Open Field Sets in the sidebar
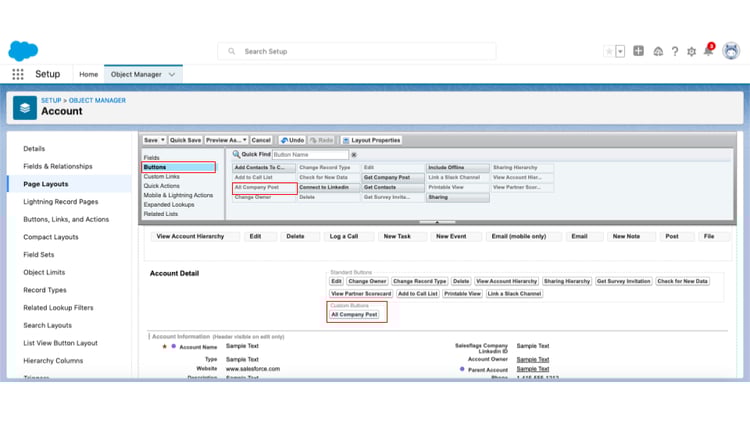This screenshot has height=421, width=750. pos(39,255)
